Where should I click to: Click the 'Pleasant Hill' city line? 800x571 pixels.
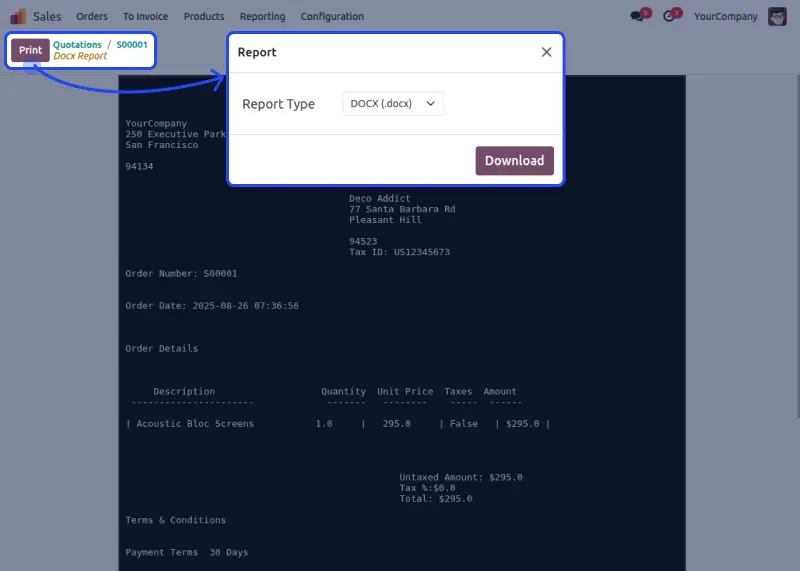pyautogui.click(x=385, y=220)
